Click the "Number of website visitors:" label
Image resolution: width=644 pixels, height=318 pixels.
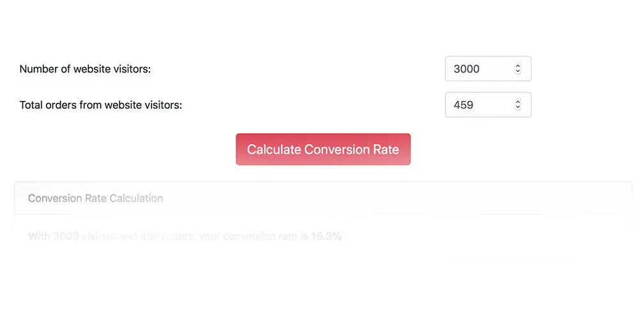click(x=85, y=69)
